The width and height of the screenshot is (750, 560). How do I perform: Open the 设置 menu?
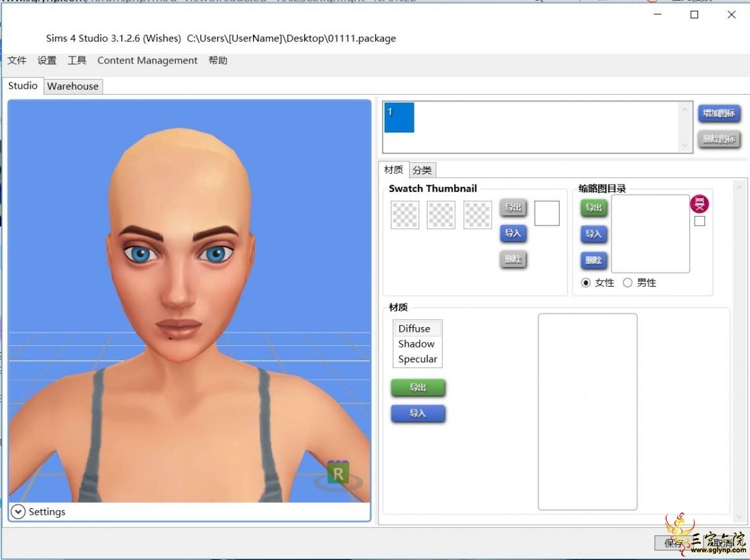coord(47,60)
